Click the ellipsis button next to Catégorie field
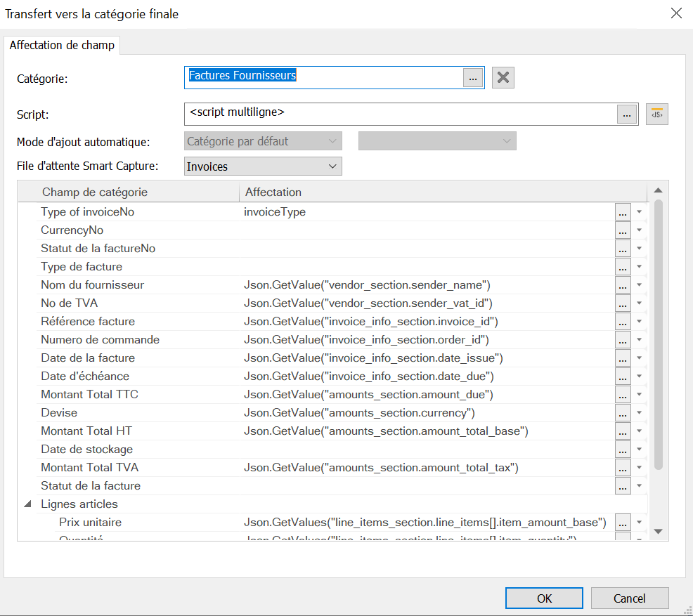Image resolution: width=693 pixels, height=616 pixels. pos(473,78)
